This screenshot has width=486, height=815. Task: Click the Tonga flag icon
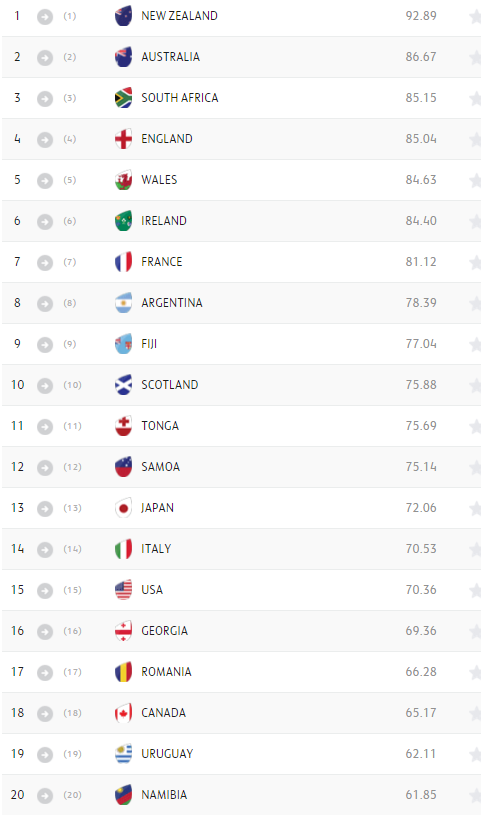pos(123,426)
